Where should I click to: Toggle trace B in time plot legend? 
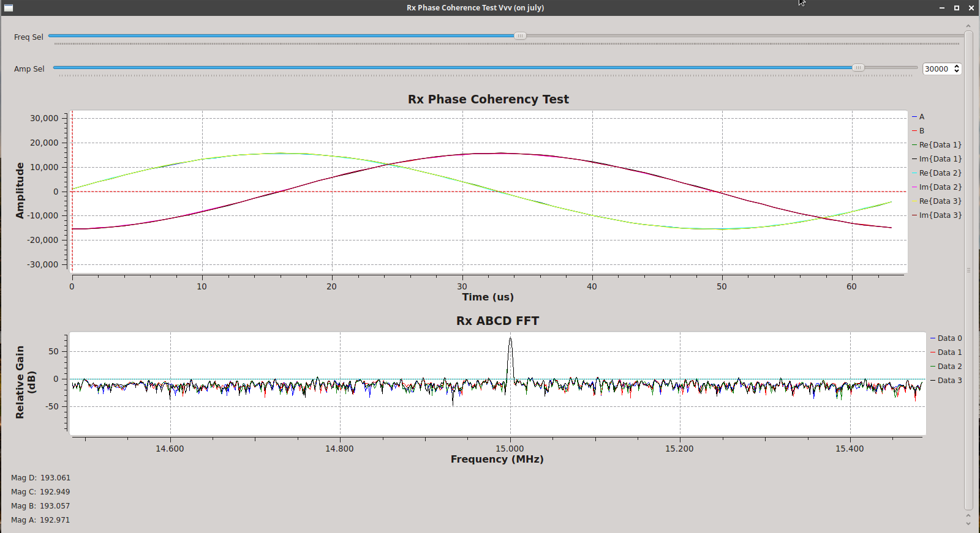coord(921,131)
